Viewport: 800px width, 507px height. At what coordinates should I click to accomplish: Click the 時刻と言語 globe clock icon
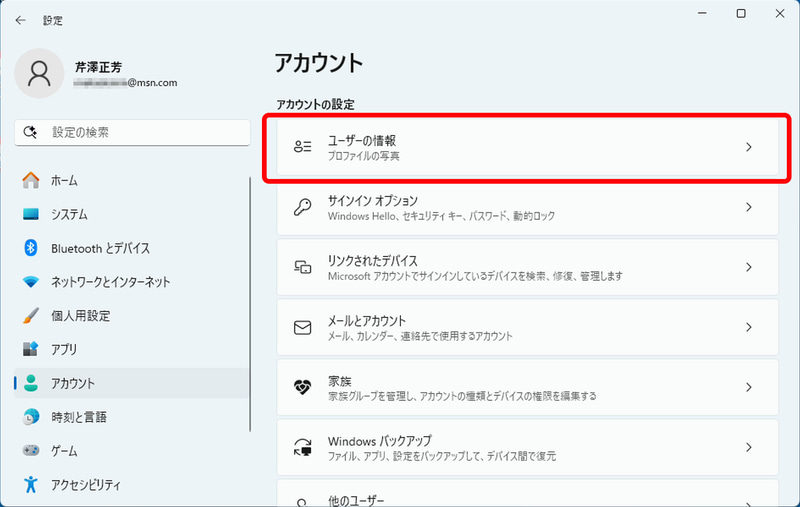pyautogui.click(x=31, y=417)
